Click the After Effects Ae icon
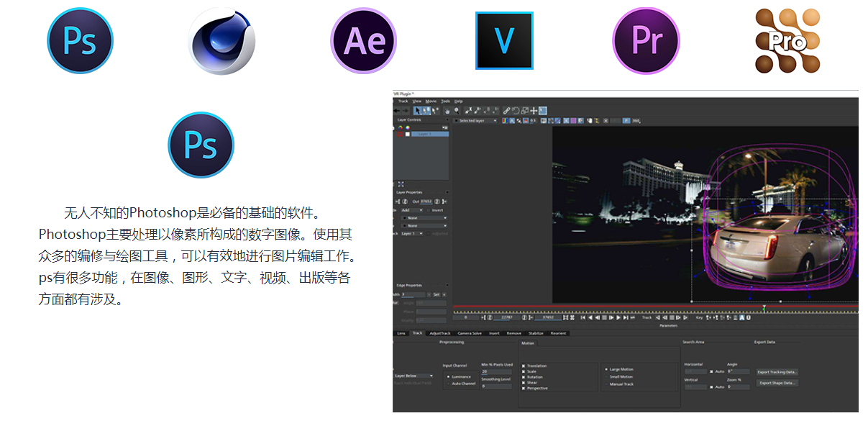 (x=364, y=40)
